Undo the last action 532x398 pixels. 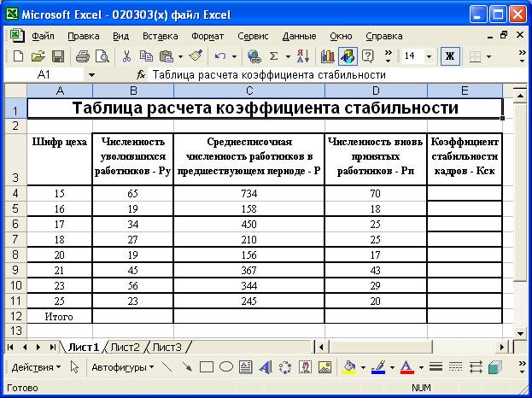coord(220,56)
